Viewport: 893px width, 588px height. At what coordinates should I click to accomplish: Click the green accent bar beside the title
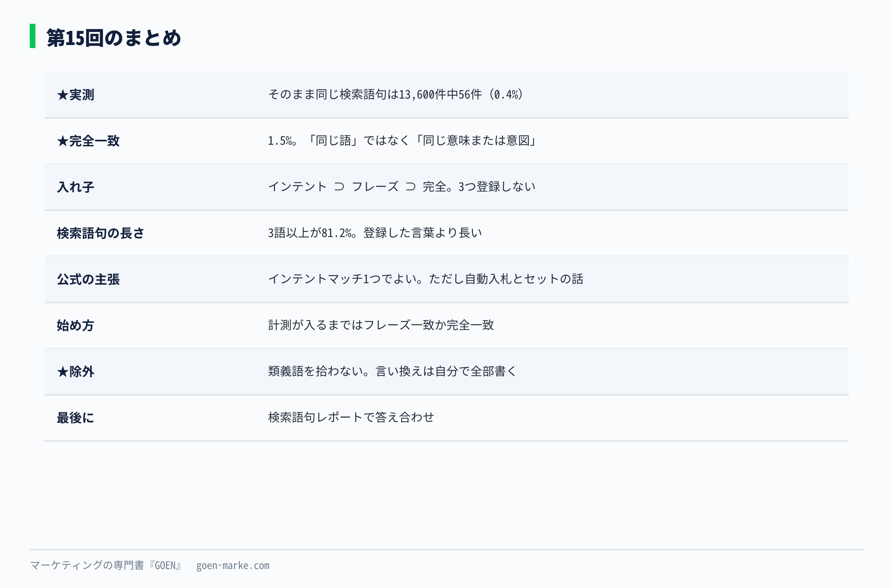point(33,36)
